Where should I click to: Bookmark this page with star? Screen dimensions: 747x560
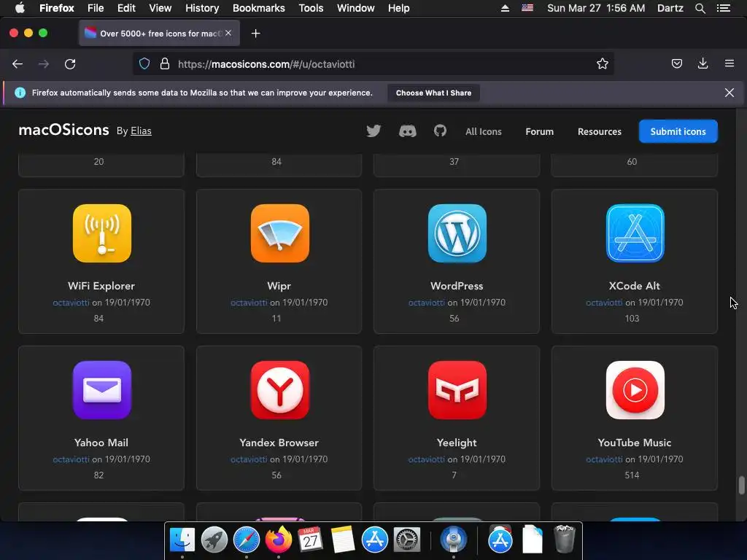coord(602,64)
